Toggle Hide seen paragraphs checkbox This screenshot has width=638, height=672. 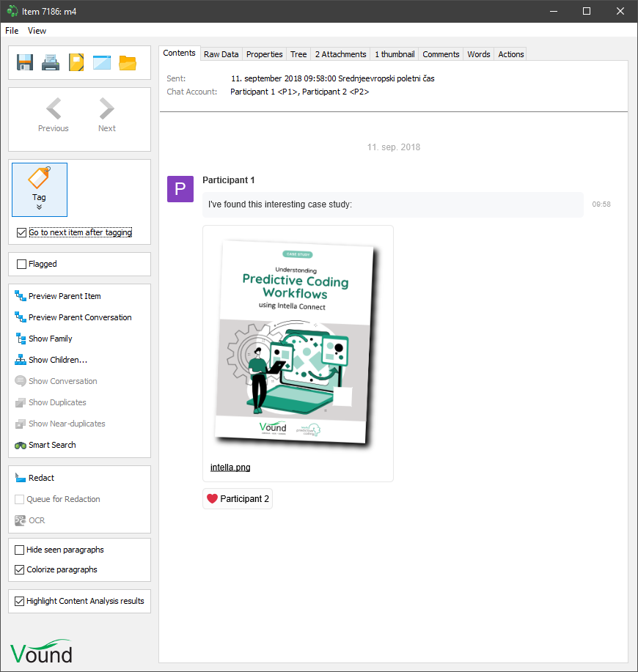click(20, 550)
